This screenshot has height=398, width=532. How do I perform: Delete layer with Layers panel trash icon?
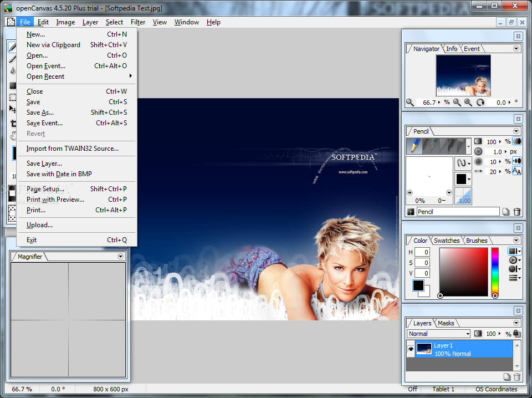click(x=516, y=376)
